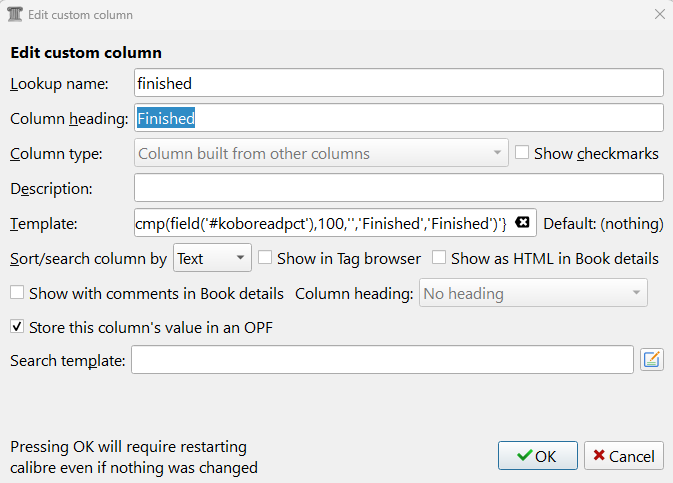673x483 pixels.
Task: Enable the Show checkmarks checkbox
Action: pyautogui.click(x=522, y=154)
